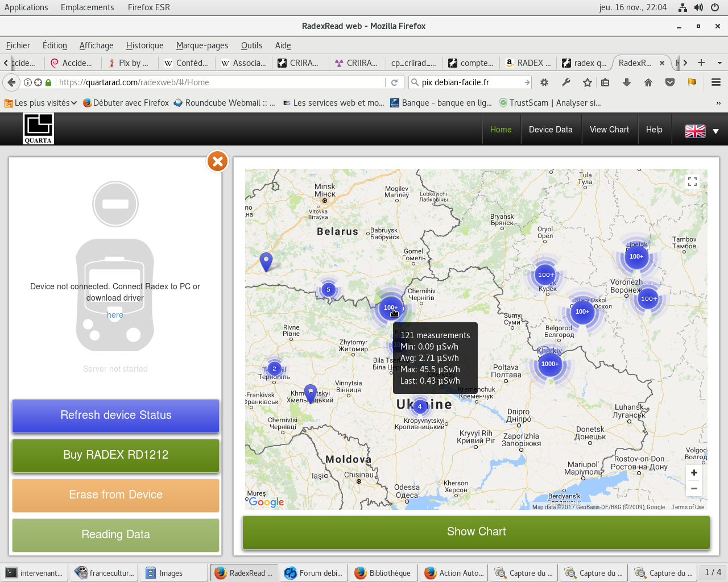Open the Aide menu

click(283, 45)
